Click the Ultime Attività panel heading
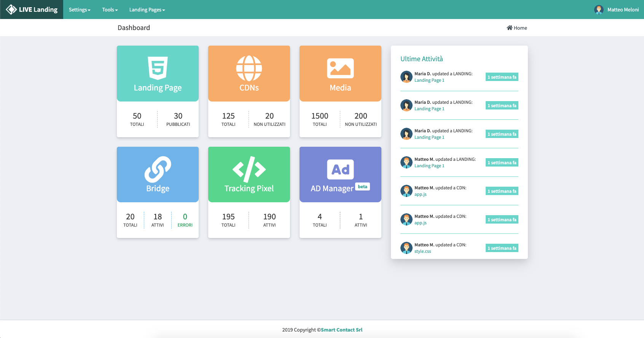Image resolution: width=644 pixels, height=338 pixels. [x=422, y=59]
